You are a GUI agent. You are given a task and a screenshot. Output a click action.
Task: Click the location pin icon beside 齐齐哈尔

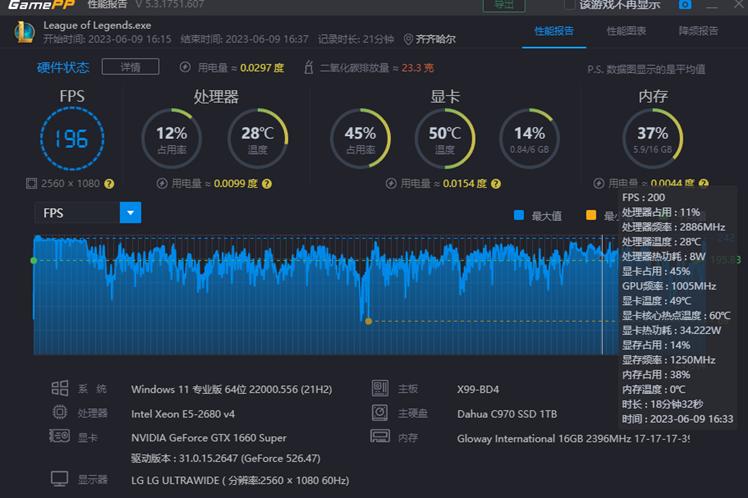tap(409, 39)
